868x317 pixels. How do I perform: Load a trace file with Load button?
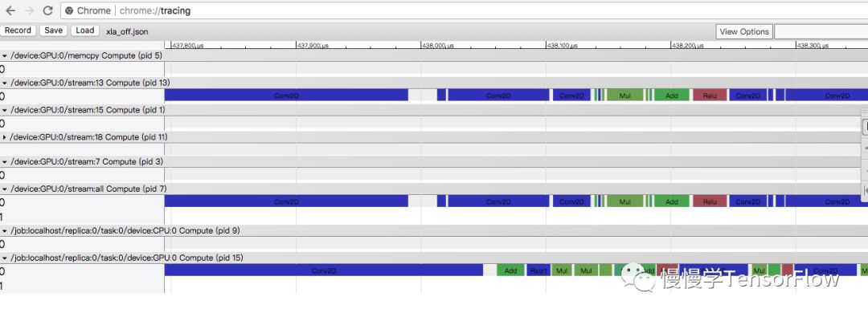[x=84, y=31]
